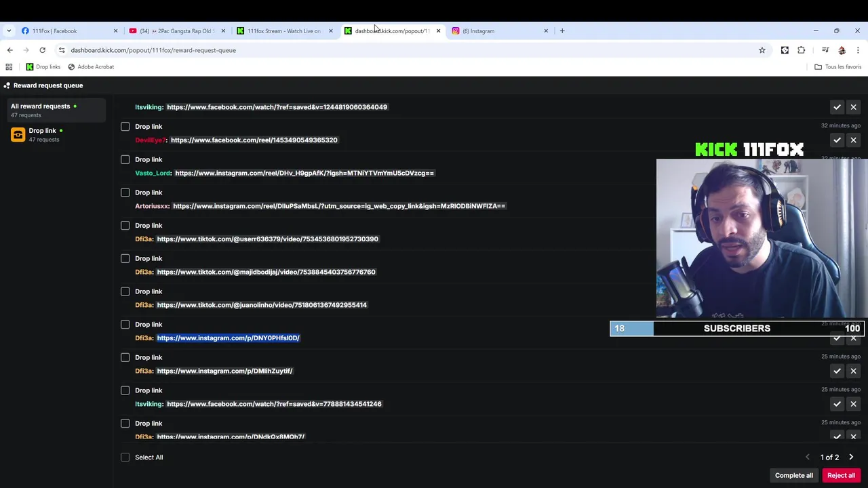Viewport: 868px width, 488px height.
Task: Check the Artoriusxx Drop link checkbox
Action: click(x=125, y=192)
